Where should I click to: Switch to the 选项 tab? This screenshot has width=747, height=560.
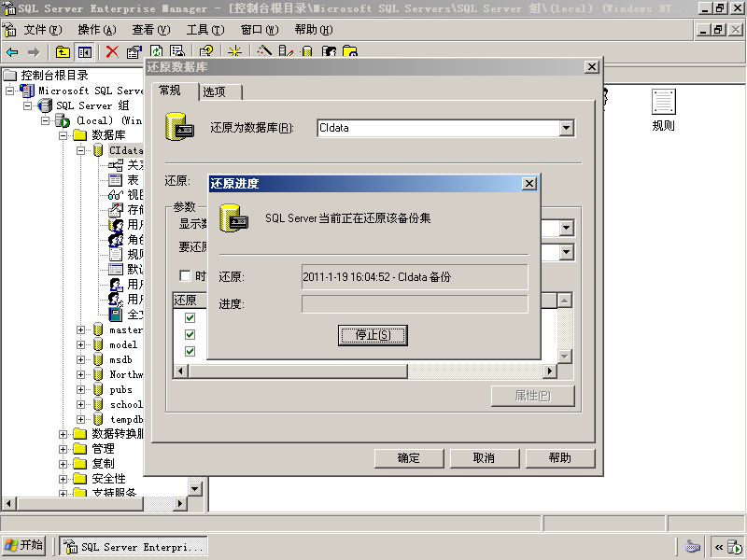click(x=220, y=91)
